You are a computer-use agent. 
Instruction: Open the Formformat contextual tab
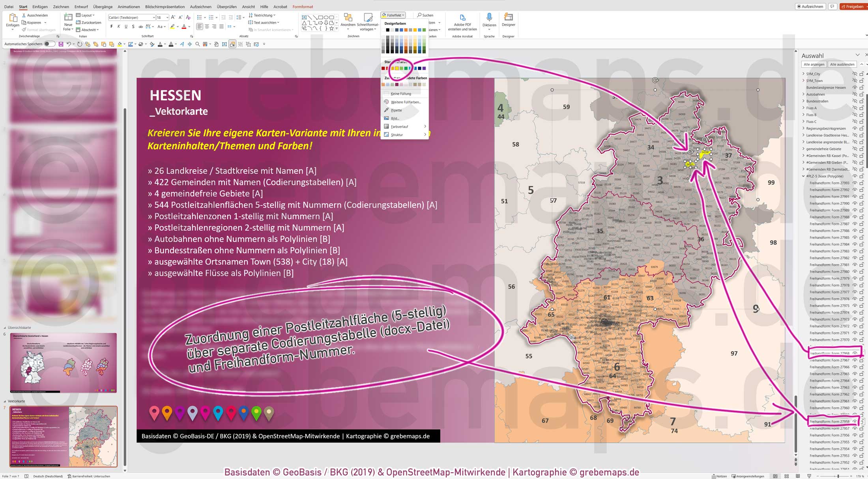(x=303, y=6)
